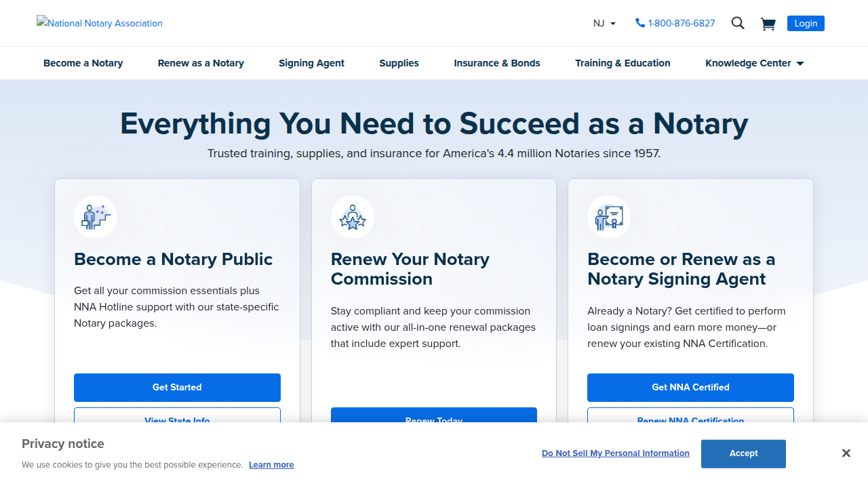Click the Become a Notary Public heading
Image resolution: width=868 pixels, height=488 pixels.
point(173,260)
